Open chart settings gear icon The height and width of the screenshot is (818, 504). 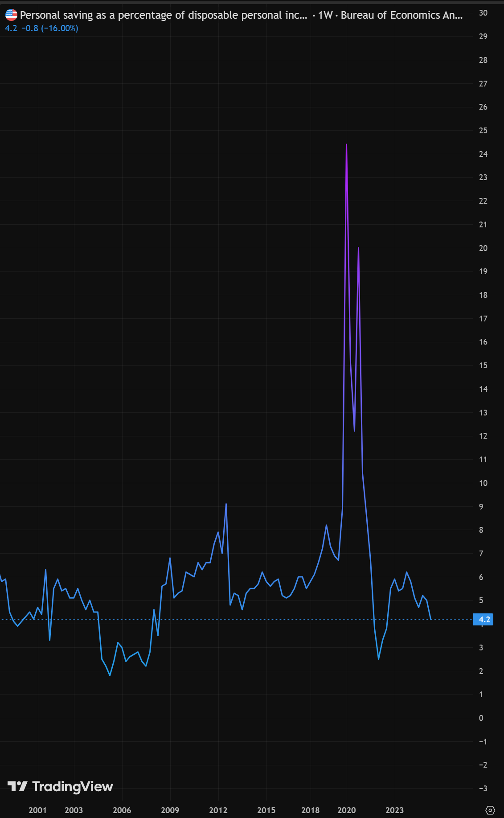pyautogui.click(x=490, y=810)
